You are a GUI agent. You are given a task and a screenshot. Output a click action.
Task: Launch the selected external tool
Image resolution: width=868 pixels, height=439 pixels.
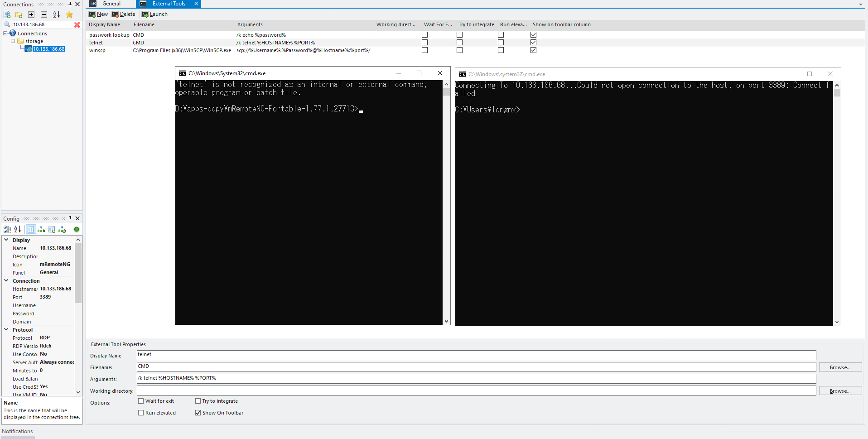(x=154, y=14)
